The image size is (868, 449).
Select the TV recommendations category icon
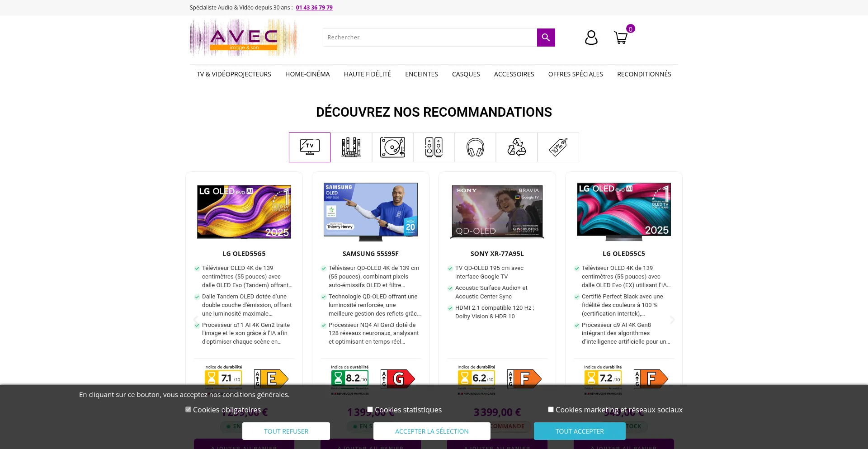click(310, 147)
